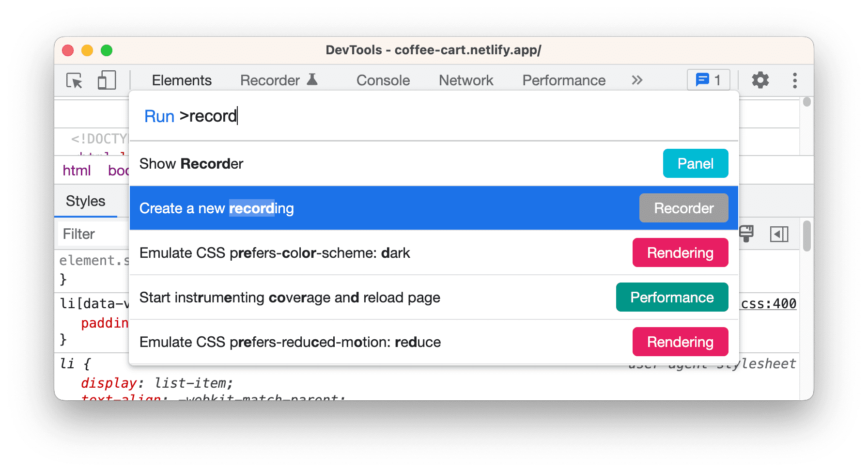Select the inspect element cursor tool
The image size is (868, 472).
pyautogui.click(x=74, y=80)
